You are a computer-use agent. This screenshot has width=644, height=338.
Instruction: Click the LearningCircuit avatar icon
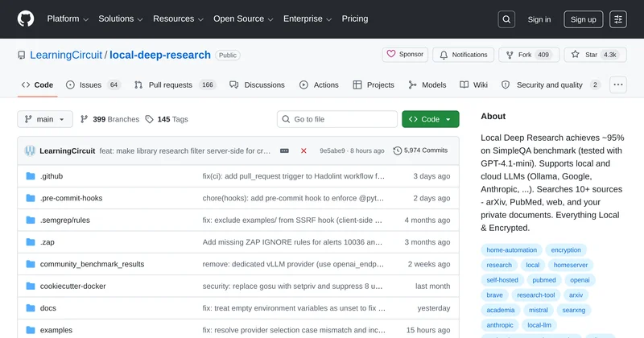click(31, 150)
